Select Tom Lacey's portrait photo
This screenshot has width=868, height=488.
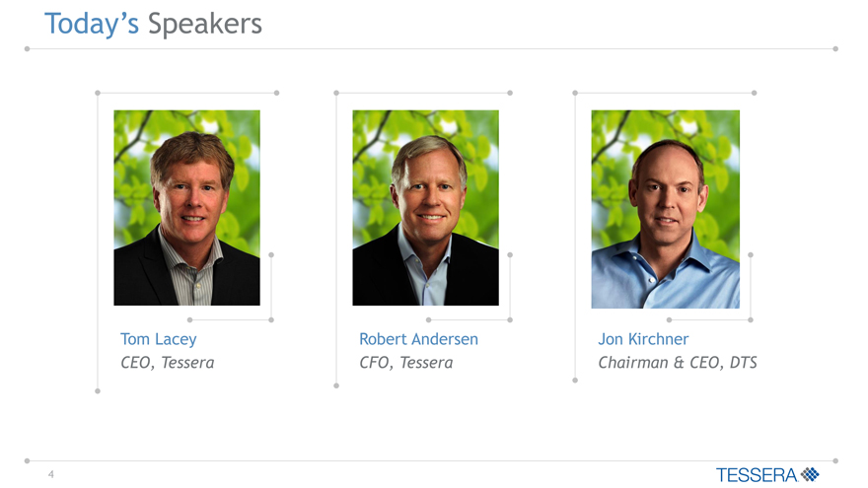click(x=186, y=207)
